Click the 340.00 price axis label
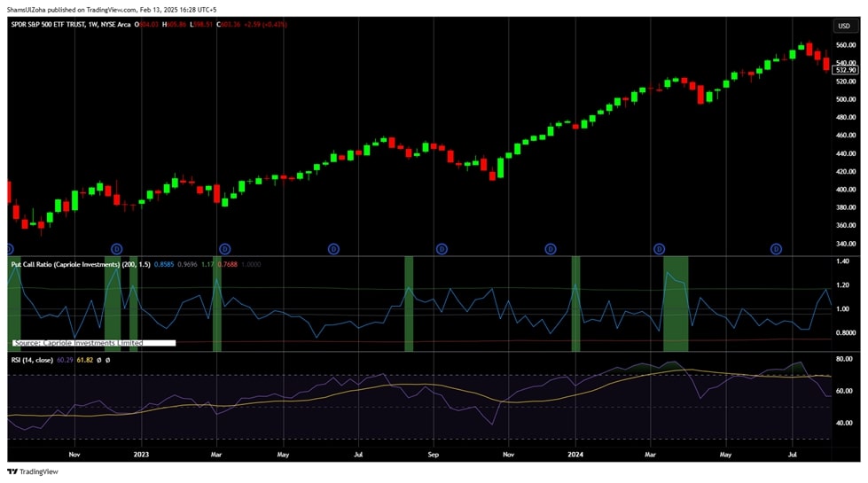Screen dimensions: 868x483 click(x=846, y=244)
